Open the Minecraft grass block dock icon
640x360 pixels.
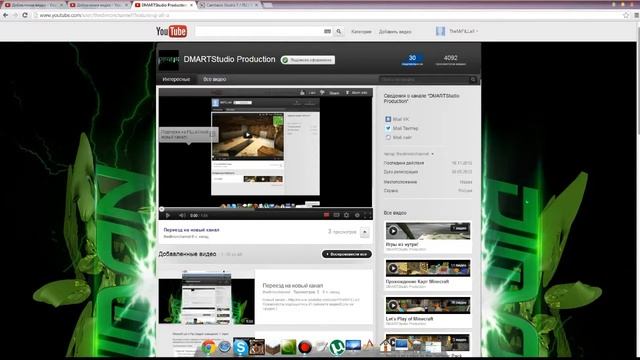pyautogui.click(x=273, y=348)
